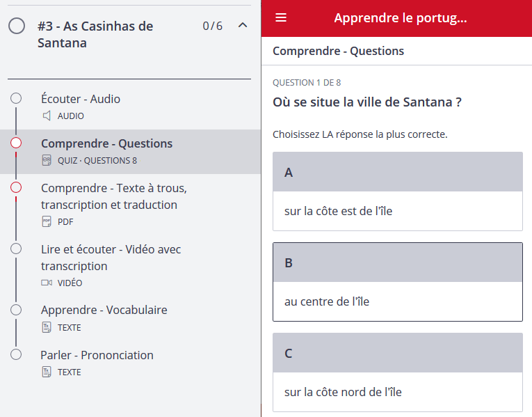Viewport: 532px width, 417px height.
Task: Click the quiz icon under Comprendre - Questions
Action: [x=47, y=161]
